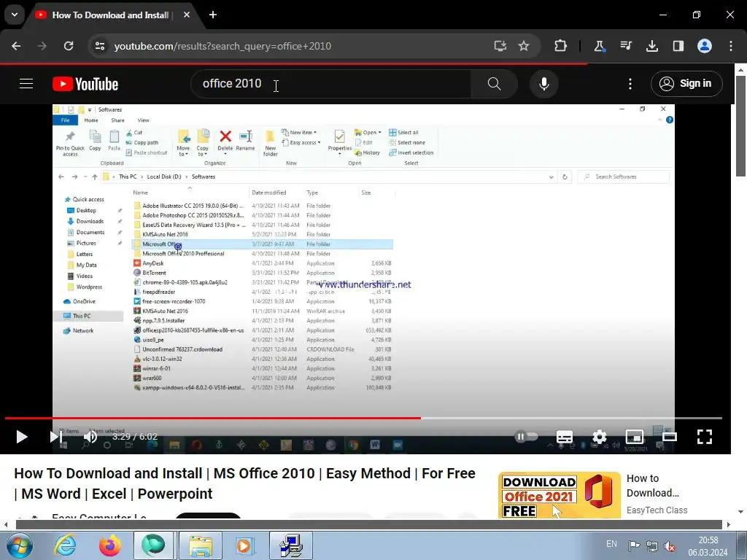Viewport: 747px width, 560px height.
Task: Click the Sign in button
Action: click(x=686, y=84)
